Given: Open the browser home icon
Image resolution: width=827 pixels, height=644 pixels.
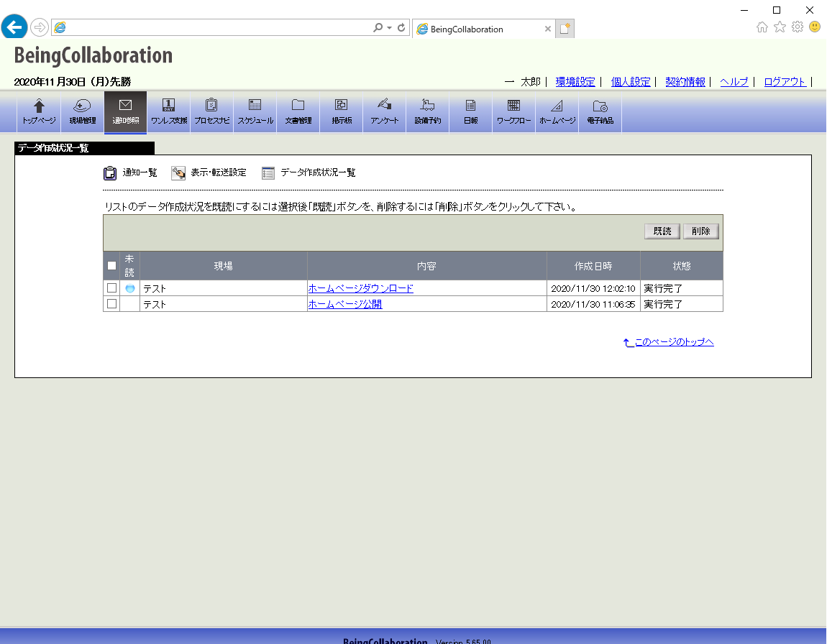Looking at the screenshot, I should 762,27.
